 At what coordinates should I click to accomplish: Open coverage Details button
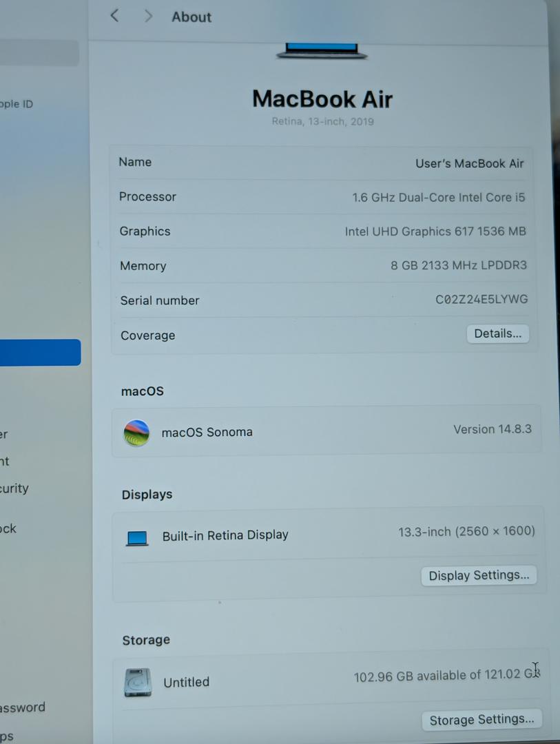tap(497, 334)
